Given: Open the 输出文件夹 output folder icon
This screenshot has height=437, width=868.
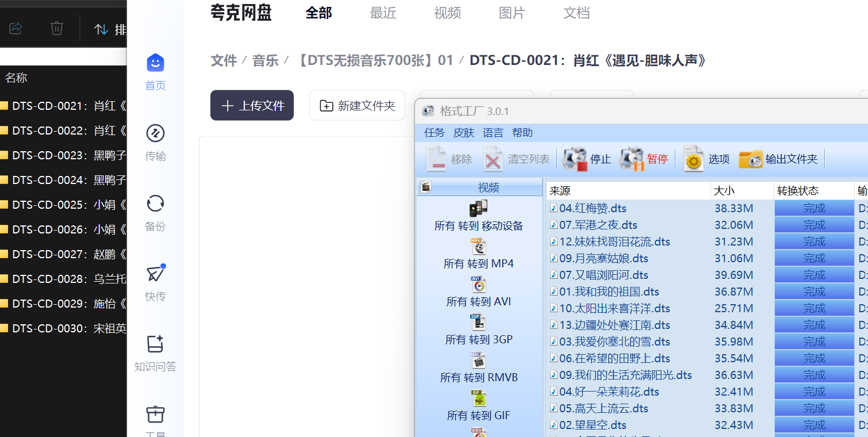Looking at the screenshot, I should [x=750, y=159].
